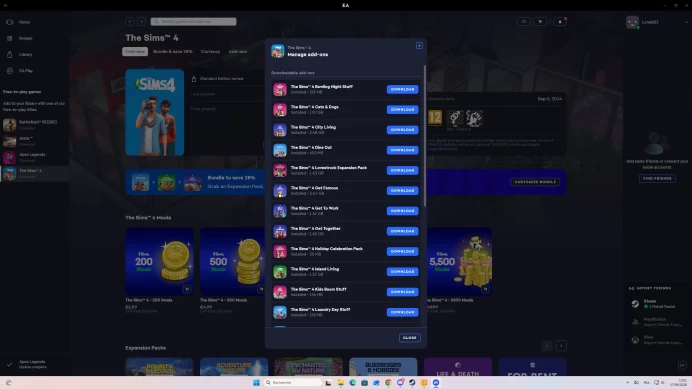
Task: Click the Kids Room Stuff pack icon
Action: (280, 292)
